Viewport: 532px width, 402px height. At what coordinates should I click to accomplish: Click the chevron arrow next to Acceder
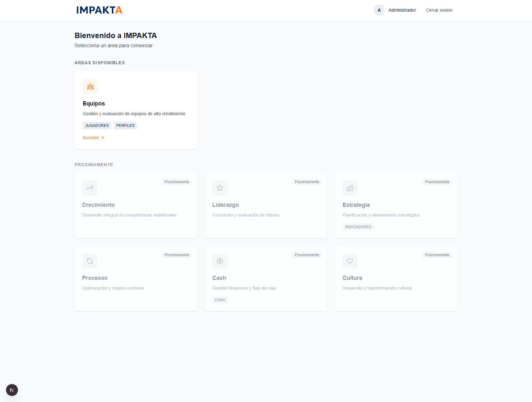(x=103, y=138)
